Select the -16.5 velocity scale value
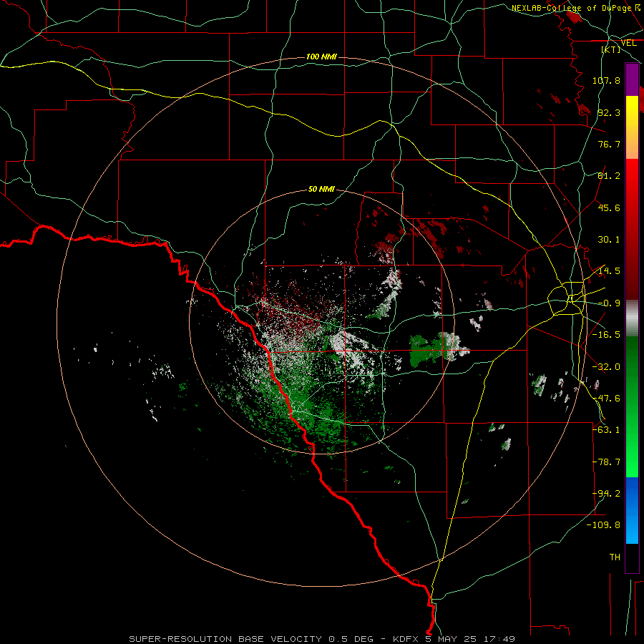Screen dimensions: 644x644 pos(606,334)
